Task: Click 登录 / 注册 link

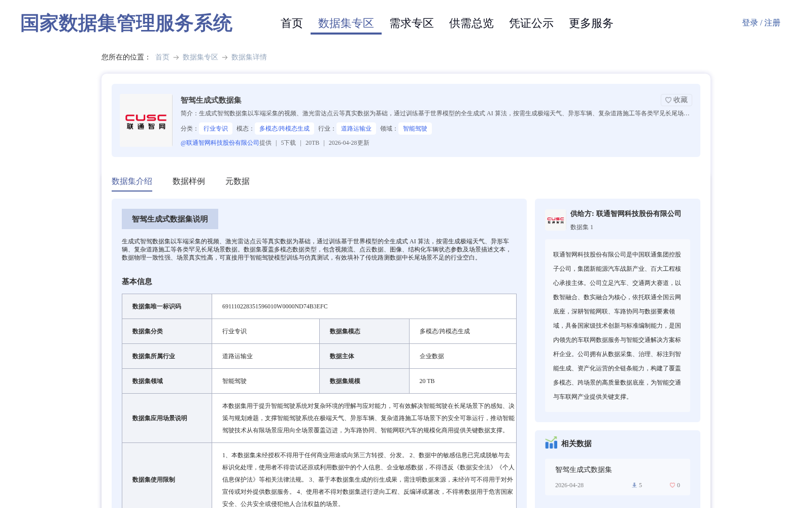Action: (x=761, y=23)
